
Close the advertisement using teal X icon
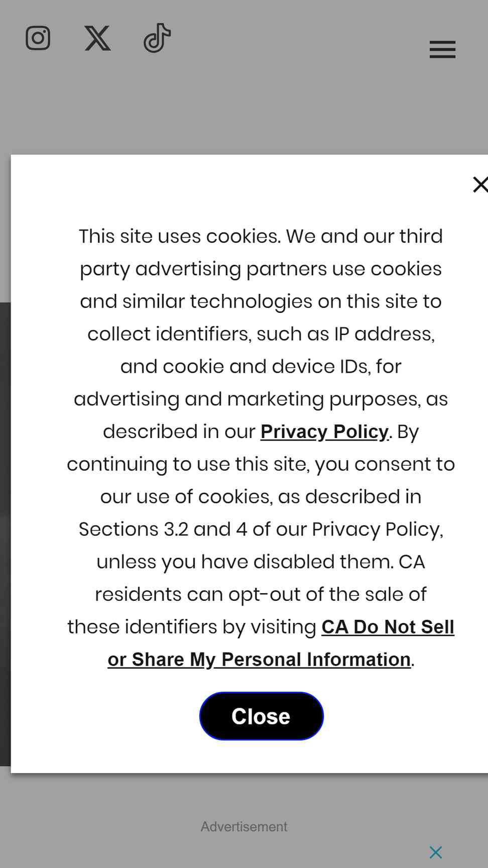pyautogui.click(x=436, y=852)
